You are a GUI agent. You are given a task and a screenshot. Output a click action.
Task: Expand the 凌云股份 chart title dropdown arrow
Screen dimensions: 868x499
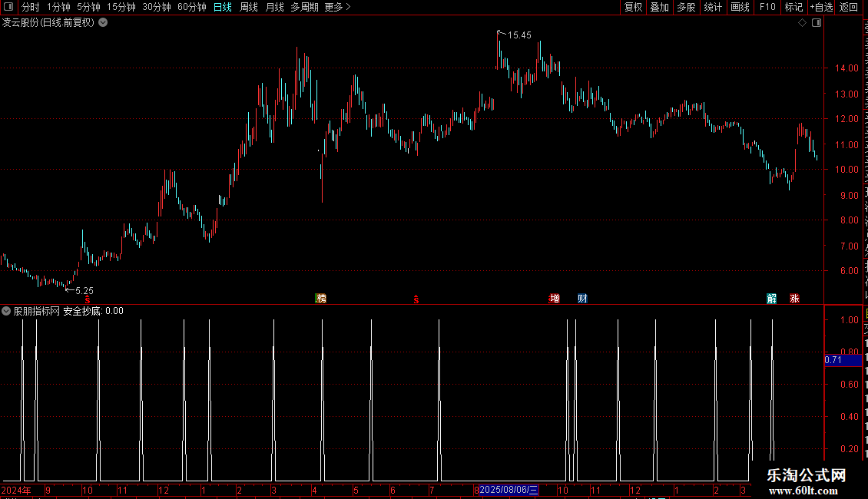coord(103,23)
